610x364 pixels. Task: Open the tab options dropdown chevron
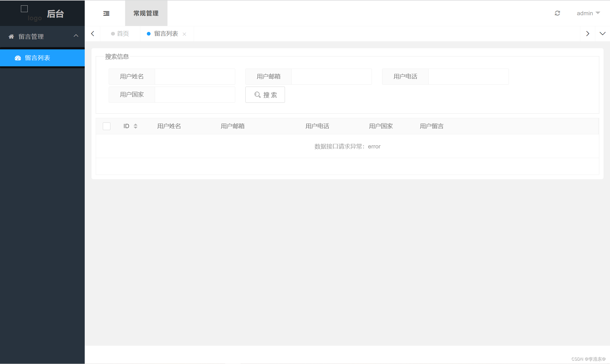(602, 34)
